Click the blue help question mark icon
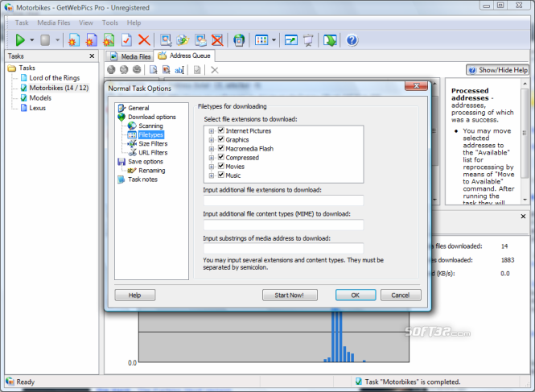535x392 pixels. click(x=352, y=40)
